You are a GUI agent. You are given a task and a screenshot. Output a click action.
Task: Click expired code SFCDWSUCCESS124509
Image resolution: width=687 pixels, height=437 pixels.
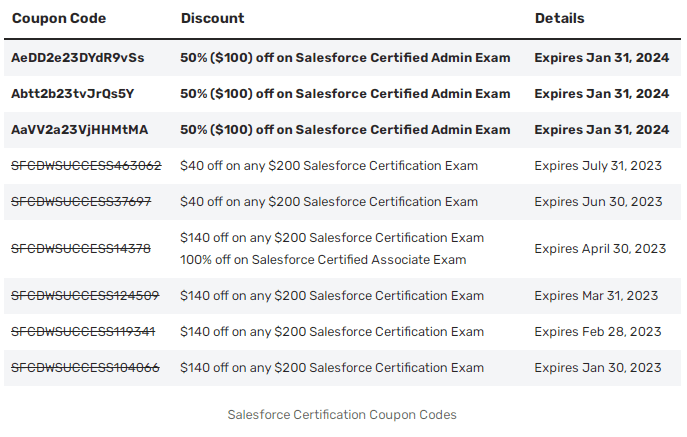[x=85, y=296]
